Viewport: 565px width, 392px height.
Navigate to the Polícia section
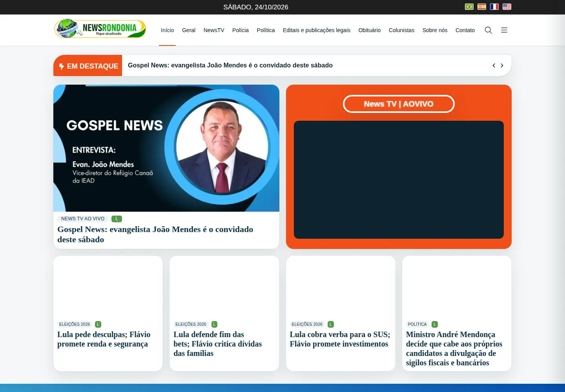pyautogui.click(x=241, y=30)
